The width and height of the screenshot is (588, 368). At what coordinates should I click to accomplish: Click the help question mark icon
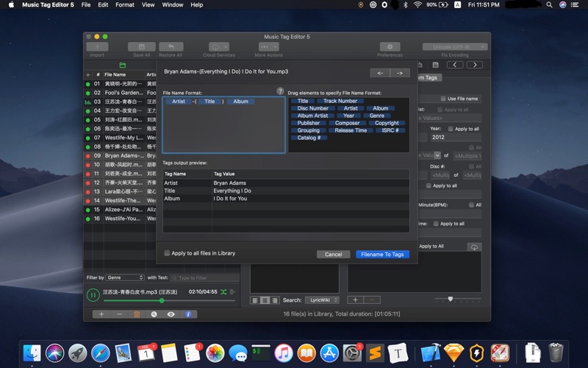(280, 91)
